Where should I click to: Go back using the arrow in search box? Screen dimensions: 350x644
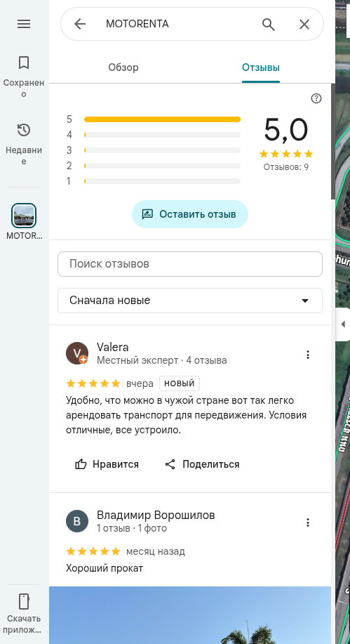(x=80, y=24)
